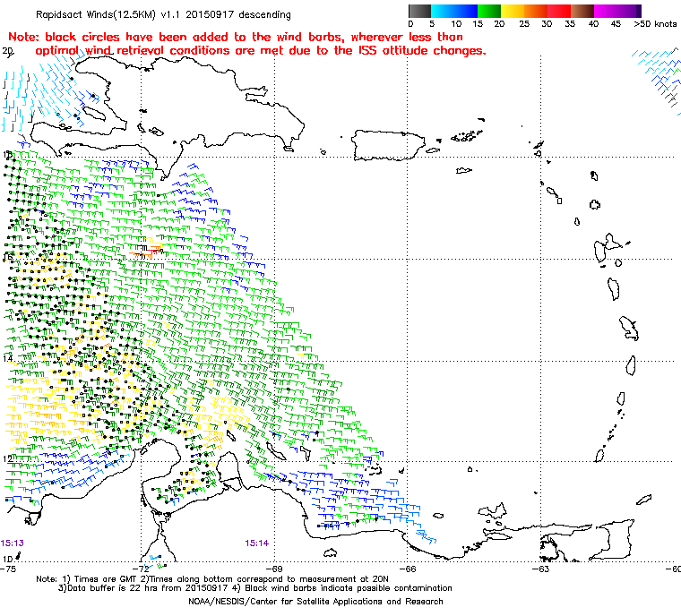Click the magenta 40-45 knots legend swatch
681x616 pixels.
tap(606, 11)
